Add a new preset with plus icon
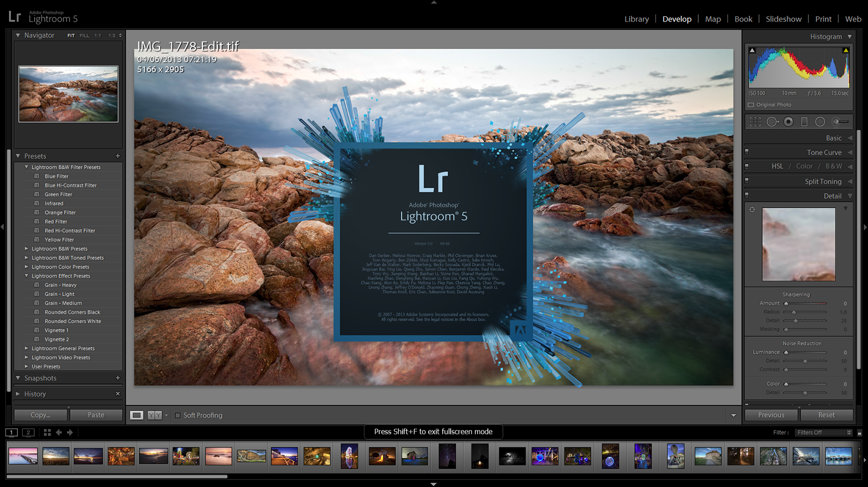The height and width of the screenshot is (487, 868). 118,156
